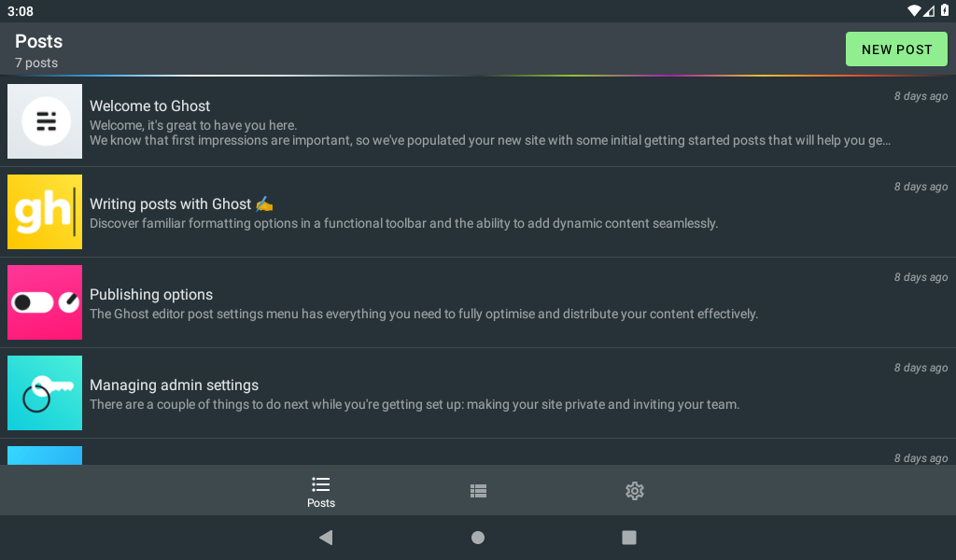Viewport: 956px width, 560px height.
Task: Click the 'Posts' header title
Action: click(x=39, y=42)
